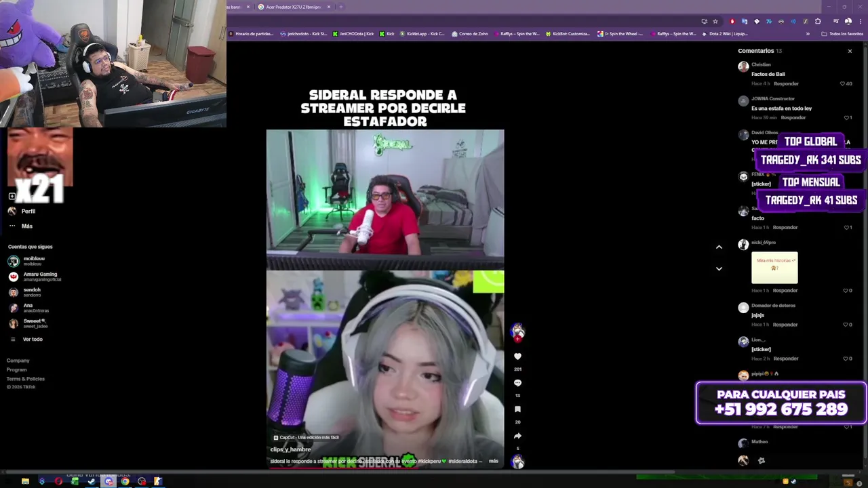
Task: Reply to Christian's comment
Action: (786, 83)
